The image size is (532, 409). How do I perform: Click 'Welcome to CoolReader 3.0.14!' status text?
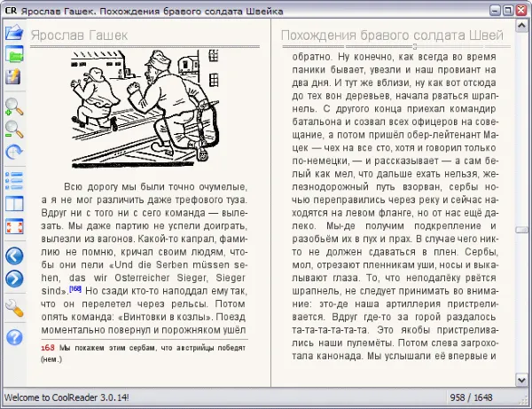click(x=66, y=397)
